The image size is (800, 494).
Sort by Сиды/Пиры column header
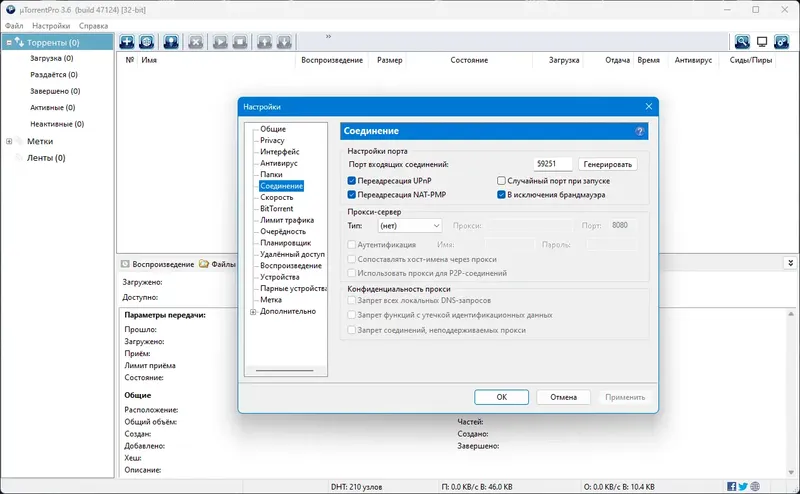pos(751,60)
